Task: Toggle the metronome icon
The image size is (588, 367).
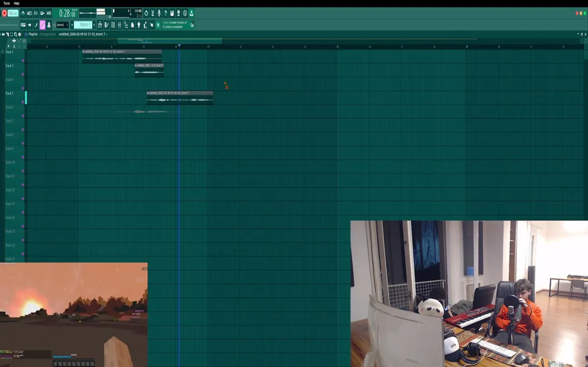Action: tap(23, 13)
